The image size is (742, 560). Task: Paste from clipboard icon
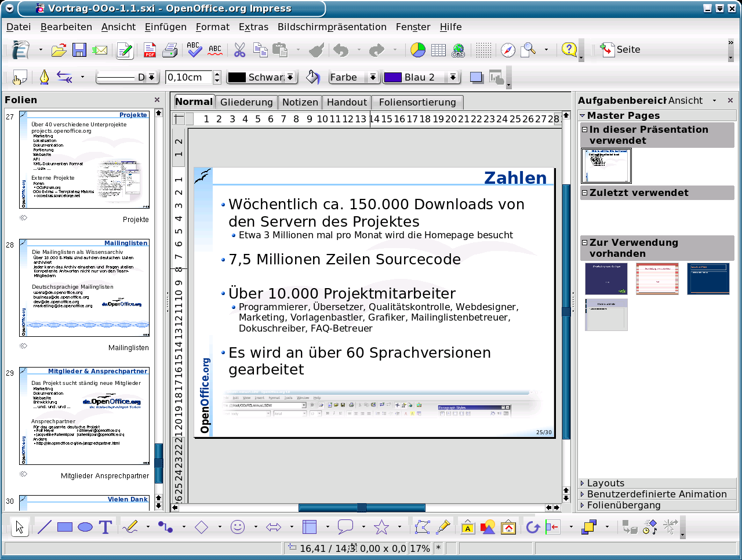pos(280,50)
